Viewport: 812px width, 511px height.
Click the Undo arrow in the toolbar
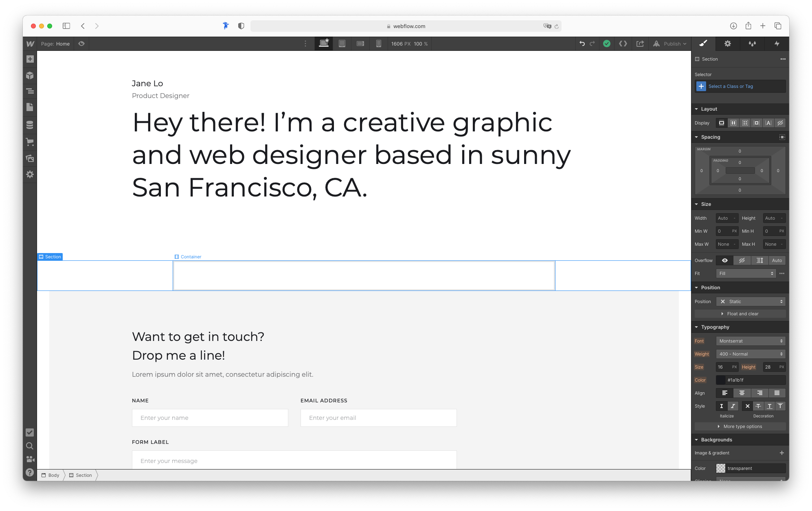click(x=582, y=44)
